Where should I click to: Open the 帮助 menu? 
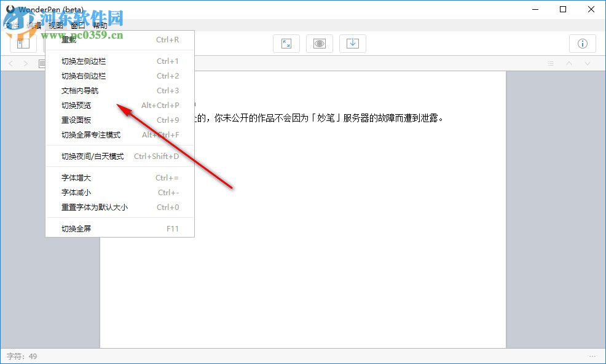98,26
